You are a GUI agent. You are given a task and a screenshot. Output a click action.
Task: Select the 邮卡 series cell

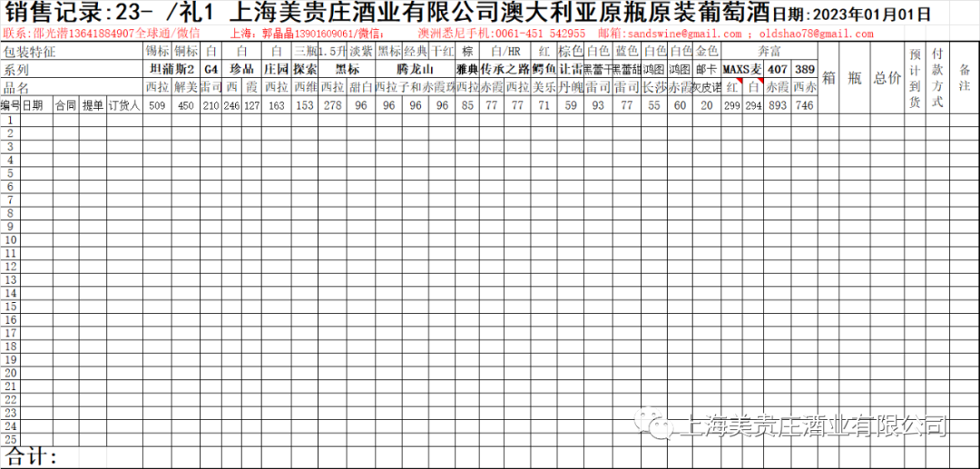click(x=707, y=69)
